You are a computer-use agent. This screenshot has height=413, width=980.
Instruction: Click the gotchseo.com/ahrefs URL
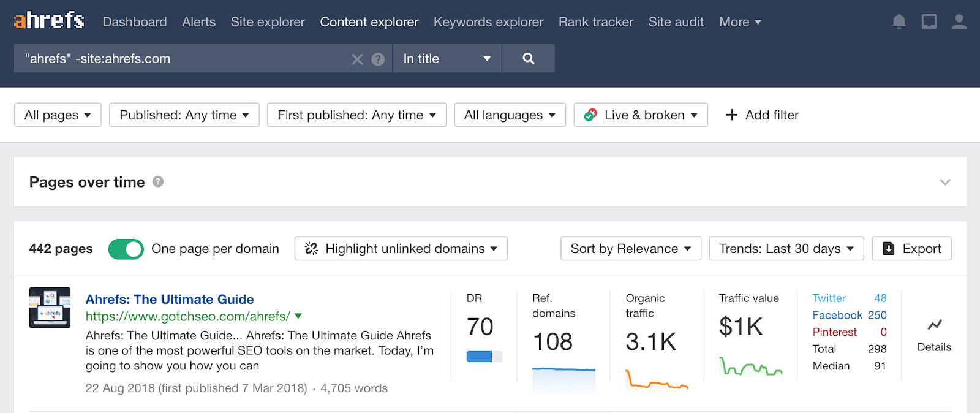[188, 316]
